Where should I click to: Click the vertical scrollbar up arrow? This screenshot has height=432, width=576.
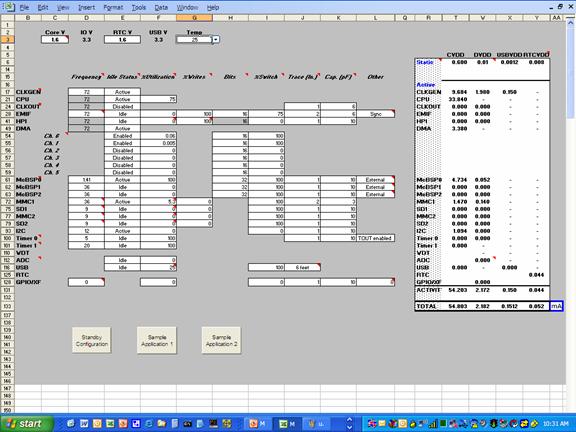pos(570,23)
